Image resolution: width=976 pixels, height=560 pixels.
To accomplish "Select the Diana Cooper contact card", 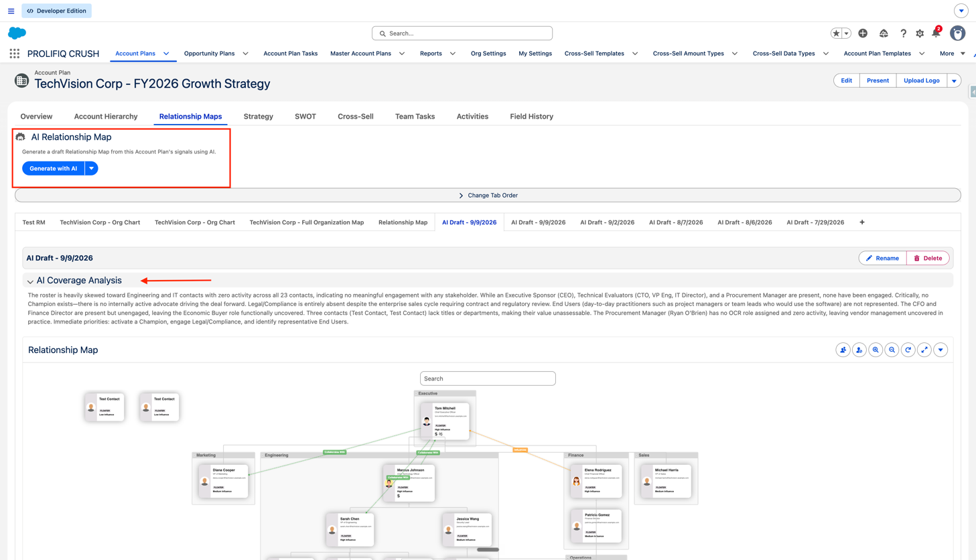I will (224, 482).
